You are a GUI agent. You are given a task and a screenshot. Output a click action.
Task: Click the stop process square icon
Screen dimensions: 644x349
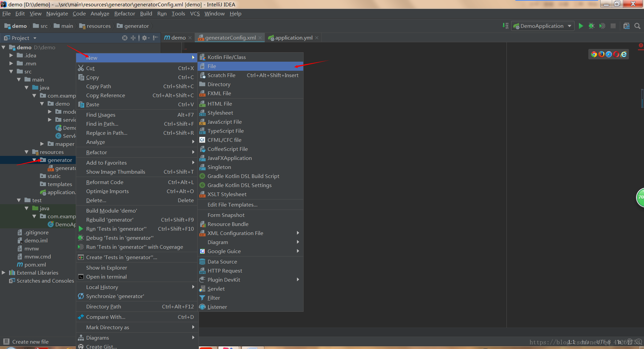[613, 26]
